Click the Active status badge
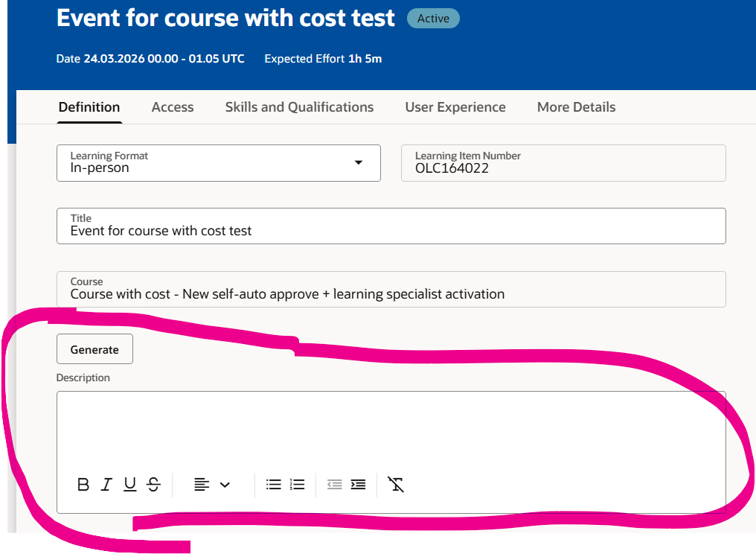The height and width of the screenshot is (554, 756). pos(433,19)
